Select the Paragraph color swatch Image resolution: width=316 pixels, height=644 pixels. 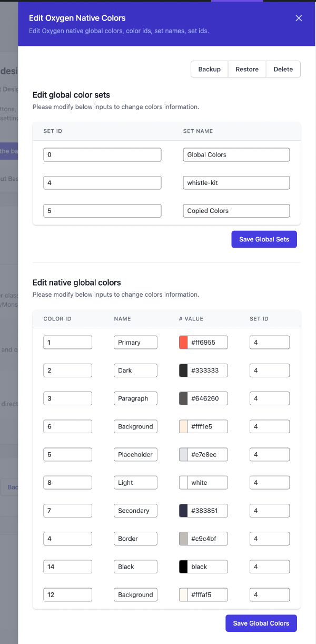coord(183,398)
